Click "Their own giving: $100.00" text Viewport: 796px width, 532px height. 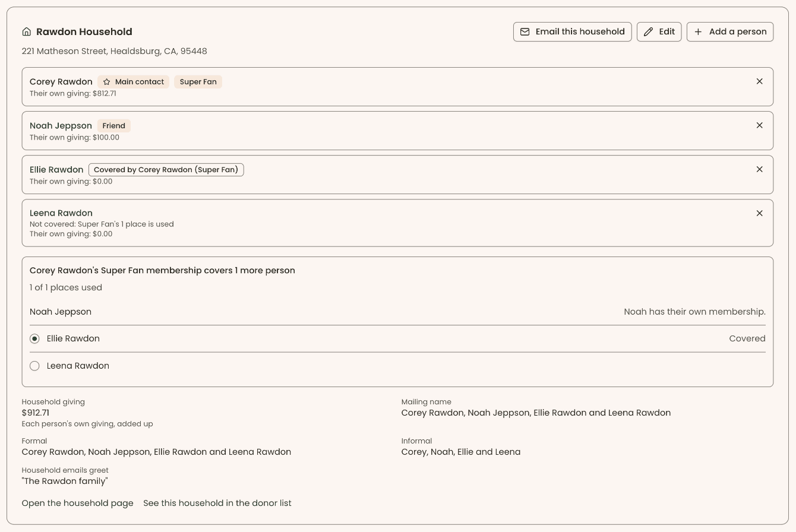pos(74,138)
